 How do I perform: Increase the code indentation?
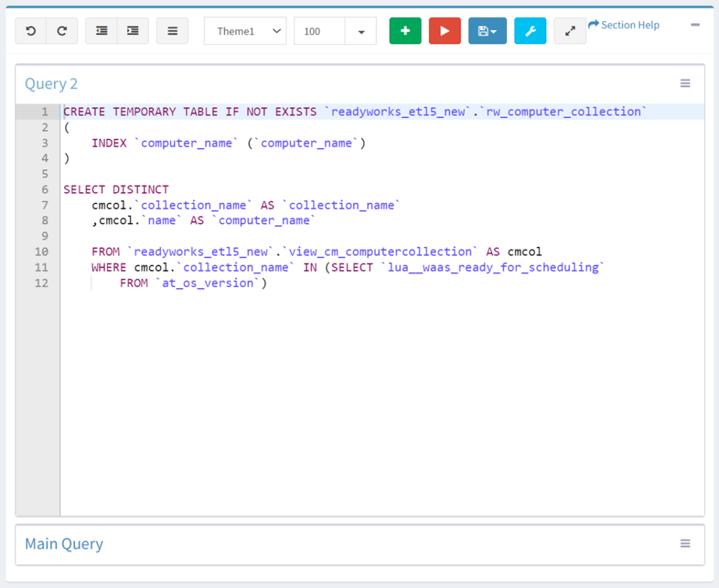pyautogui.click(x=133, y=30)
